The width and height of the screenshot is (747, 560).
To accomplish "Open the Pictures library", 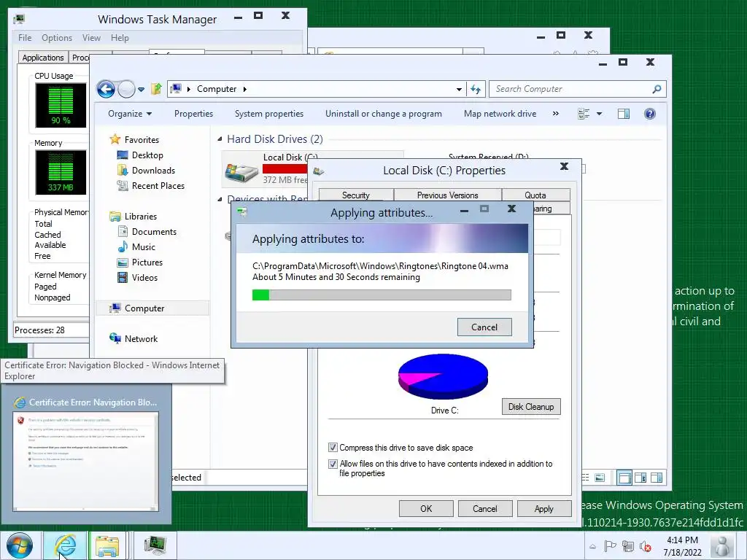I will [x=147, y=262].
